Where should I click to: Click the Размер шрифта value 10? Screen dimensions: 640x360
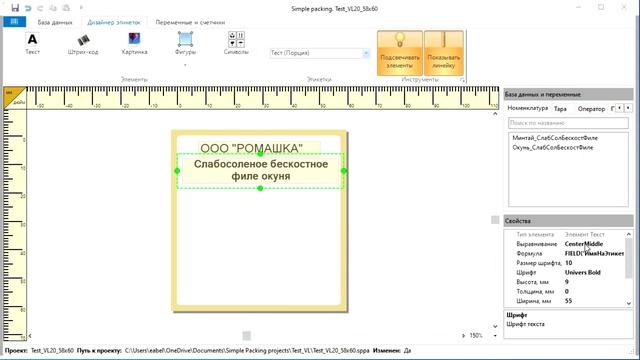pyautogui.click(x=569, y=263)
